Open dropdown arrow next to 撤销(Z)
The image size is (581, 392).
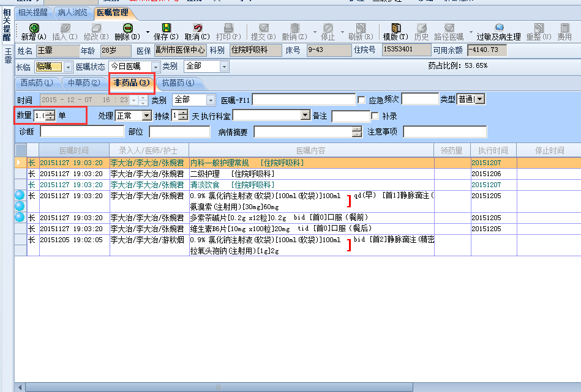click(x=315, y=32)
